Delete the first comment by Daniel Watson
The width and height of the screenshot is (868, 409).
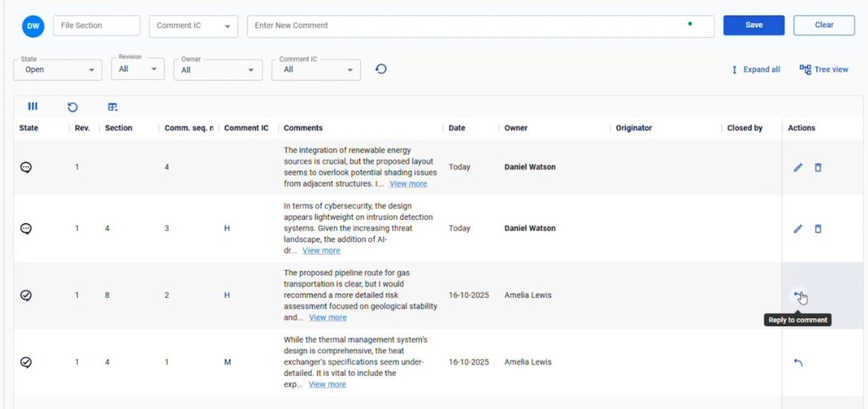coord(818,168)
